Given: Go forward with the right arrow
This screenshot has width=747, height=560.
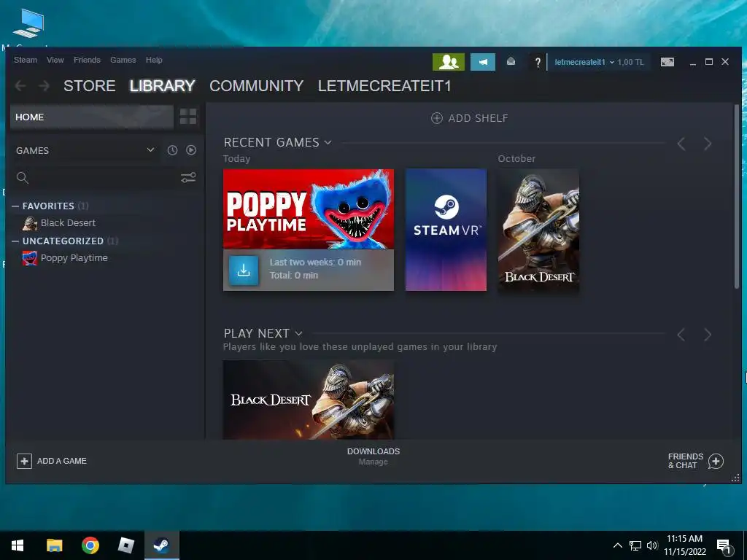Looking at the screenshot, I should pyautogui.click(x=44, y=86).
